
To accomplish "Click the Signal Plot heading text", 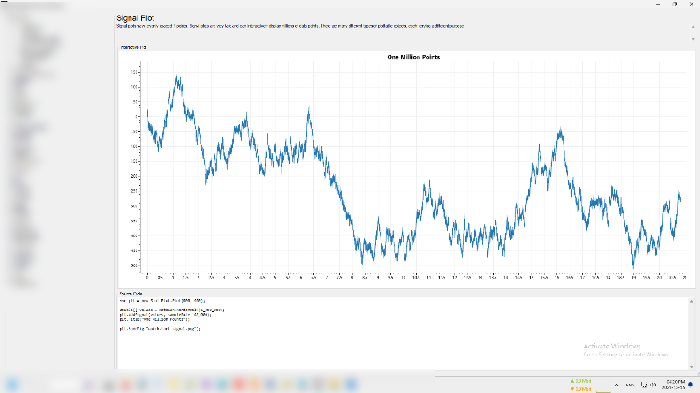I will [135, 18].
